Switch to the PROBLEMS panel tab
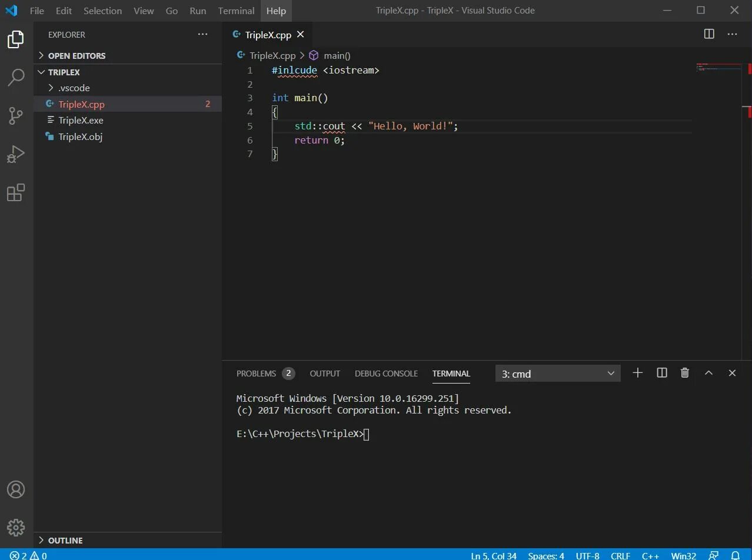Screen dimensions: 752x560 [x=256, y=374]
